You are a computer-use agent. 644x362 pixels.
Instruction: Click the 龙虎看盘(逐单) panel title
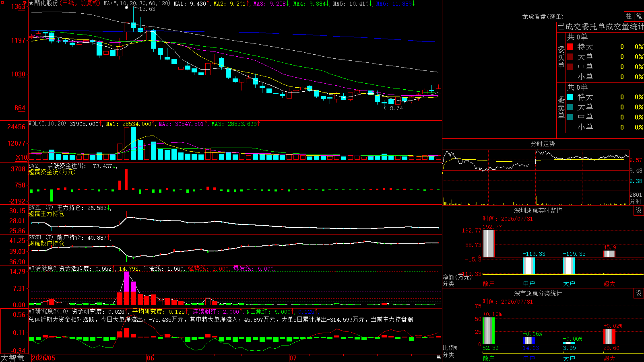(543, 16)
